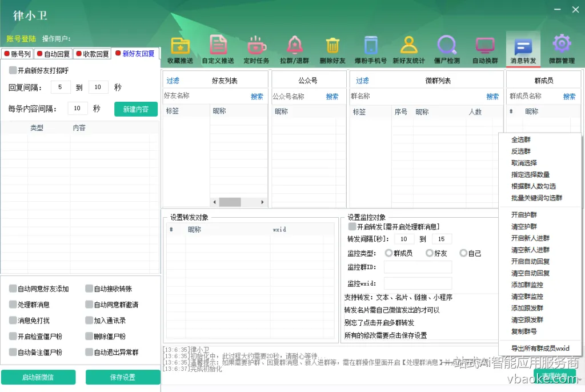Click 过滤 link above 微群列表

[x=362, y=80]
